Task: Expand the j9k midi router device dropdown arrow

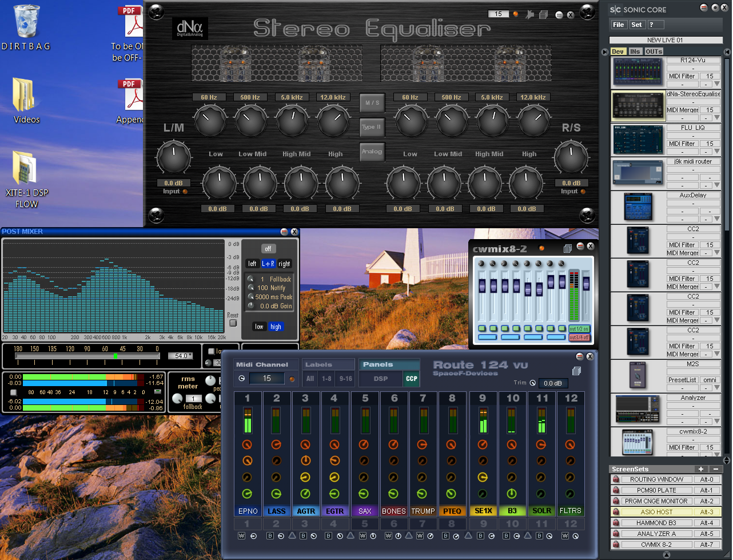Action: pyautogui.click(x=716, y=185)
